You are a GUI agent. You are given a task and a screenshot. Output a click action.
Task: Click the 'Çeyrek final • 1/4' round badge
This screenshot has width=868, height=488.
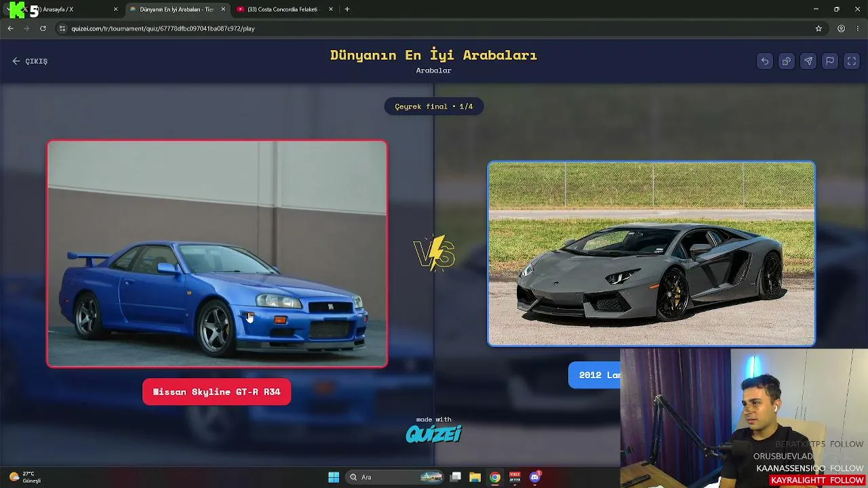434,106
